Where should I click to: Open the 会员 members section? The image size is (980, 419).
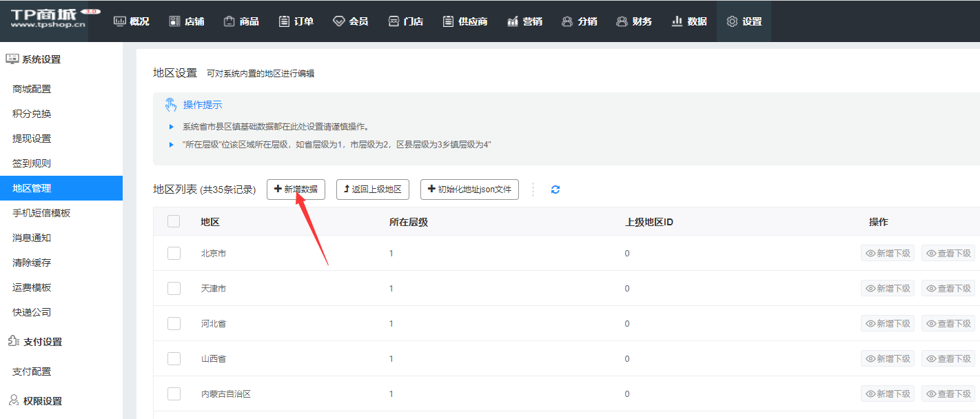(x=350, y=21)
